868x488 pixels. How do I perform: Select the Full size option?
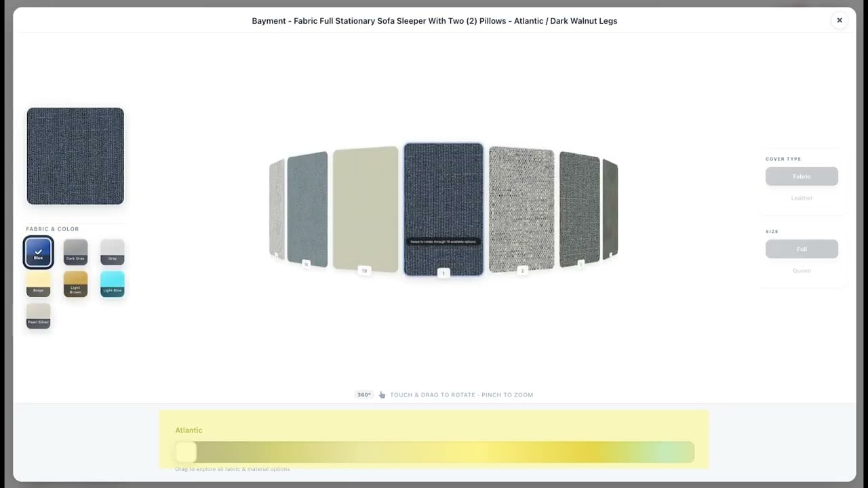(x=802, y=249)
